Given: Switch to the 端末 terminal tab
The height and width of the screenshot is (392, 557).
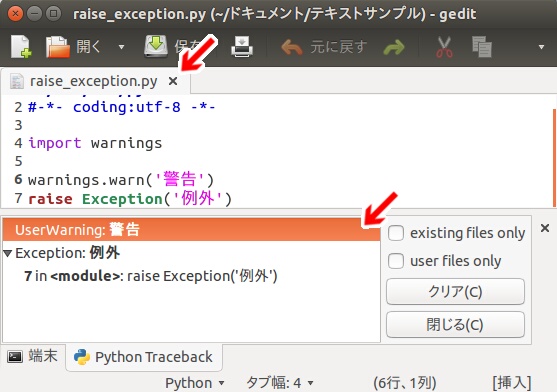Looking at the screenshot, I should 33,356.
